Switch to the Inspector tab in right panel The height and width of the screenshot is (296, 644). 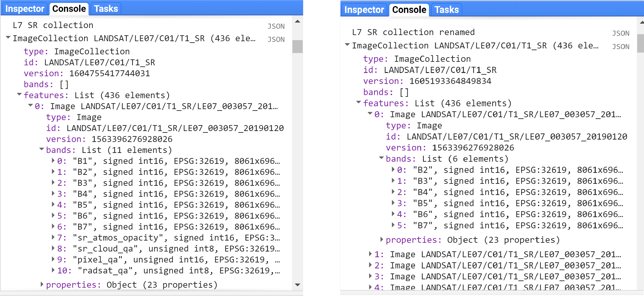tap(364, 10)
